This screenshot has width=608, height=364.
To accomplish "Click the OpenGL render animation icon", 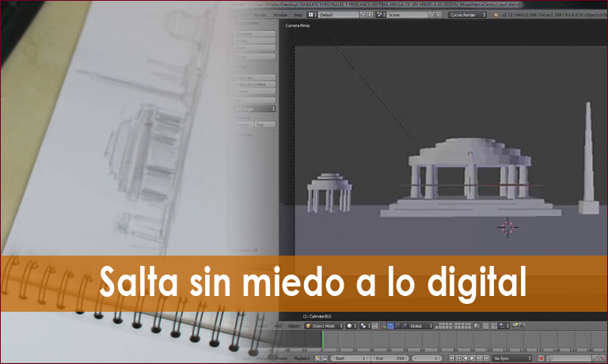I will [522, 326].
